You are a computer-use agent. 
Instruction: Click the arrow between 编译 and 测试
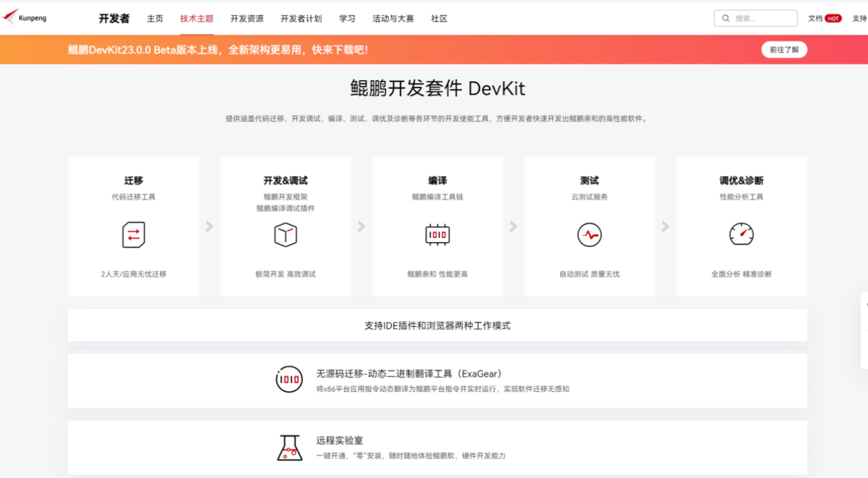513,226
